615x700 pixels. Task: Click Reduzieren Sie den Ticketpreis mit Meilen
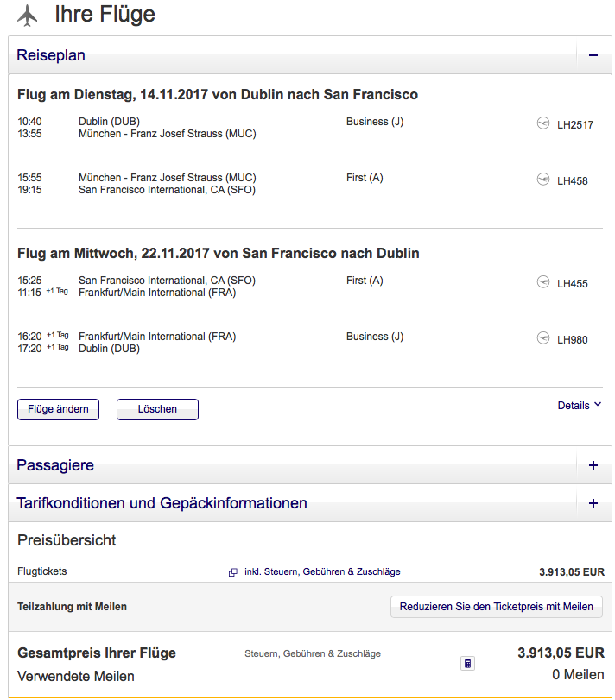496,607
